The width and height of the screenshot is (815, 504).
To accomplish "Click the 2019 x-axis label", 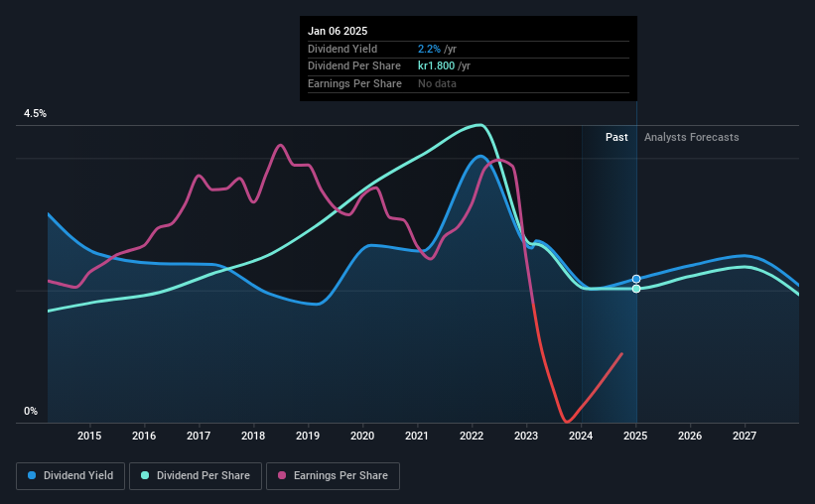I will tap(308, 436).
